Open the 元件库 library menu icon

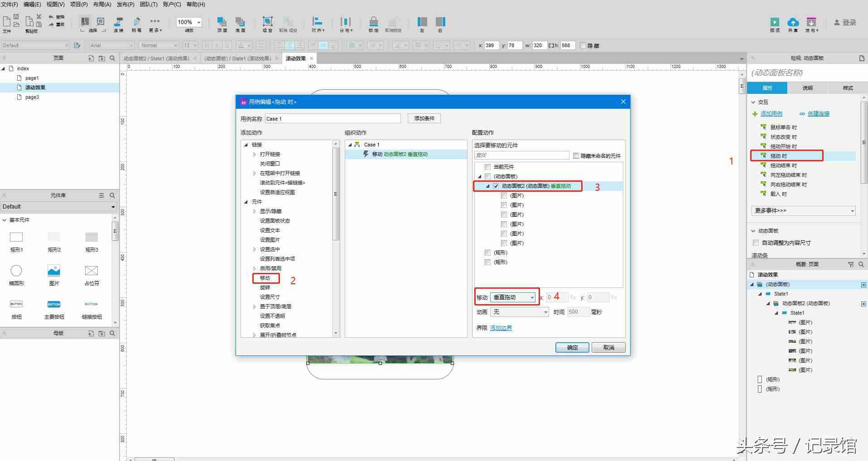(x=101, y=195)
